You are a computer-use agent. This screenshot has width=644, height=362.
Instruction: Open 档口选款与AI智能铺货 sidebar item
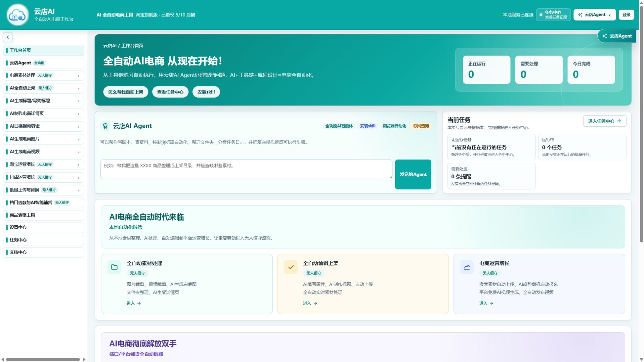(x=43, y=203)
